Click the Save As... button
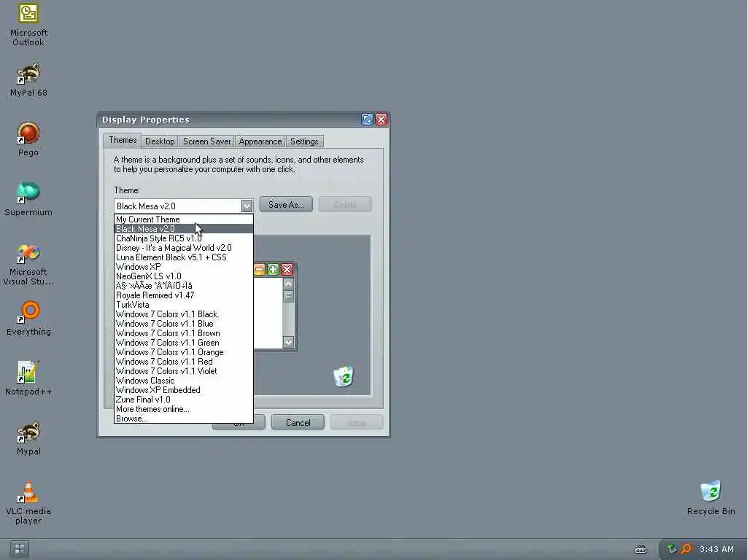This screenshot has height=560, width=747. [x=286, y=205]
